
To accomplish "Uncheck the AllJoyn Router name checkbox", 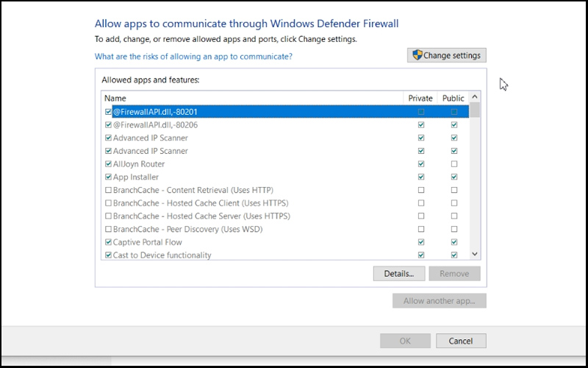I will (108, 163).
